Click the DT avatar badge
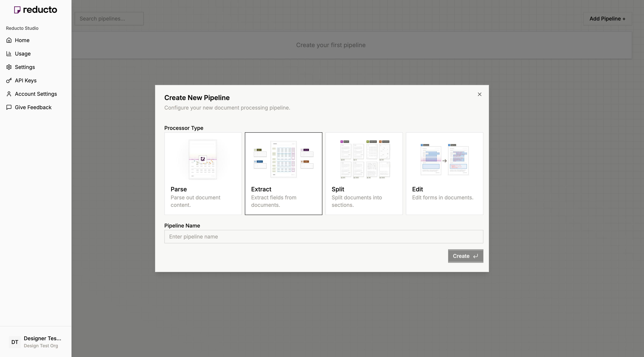This screenshot has height=357, width=644. tap(15, 342)
